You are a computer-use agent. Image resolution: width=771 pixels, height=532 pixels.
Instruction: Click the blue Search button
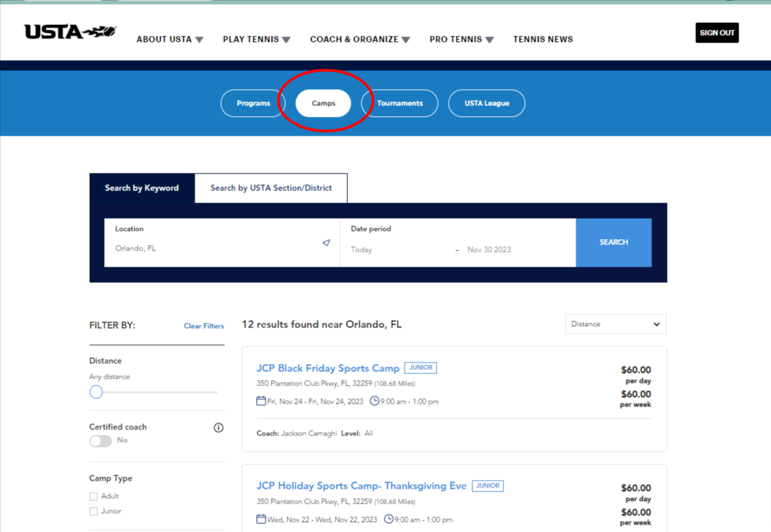pyautogui.click(x=614, y=242)
